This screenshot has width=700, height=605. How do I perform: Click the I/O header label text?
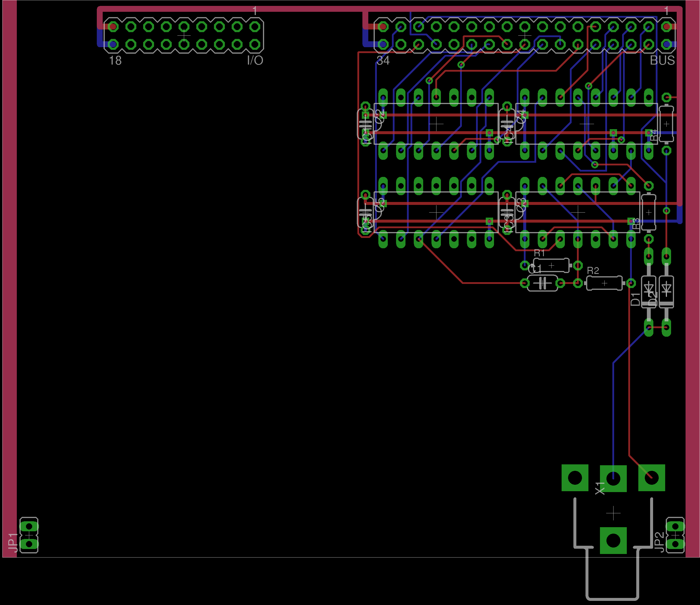click(x=255, y=60)
